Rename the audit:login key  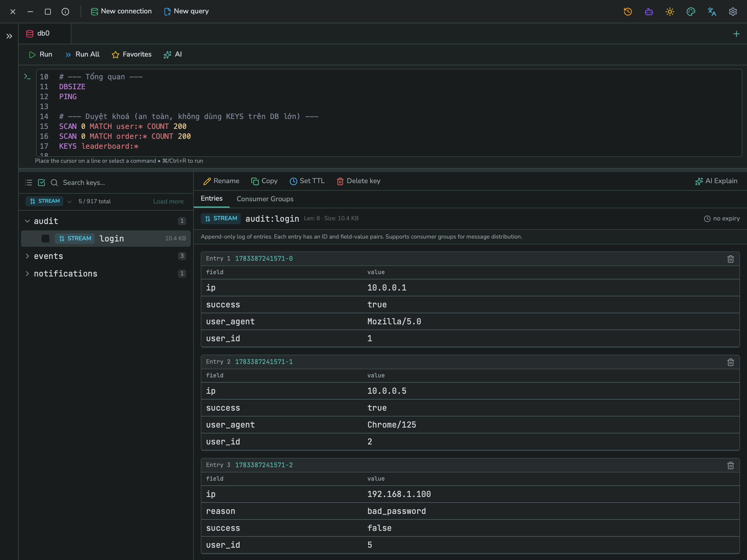pyautogui.click(x=221, y=181)
